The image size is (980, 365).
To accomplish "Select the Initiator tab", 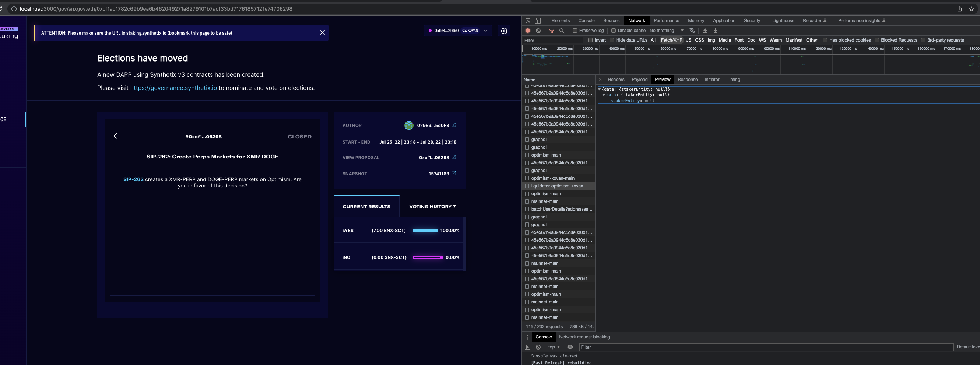I will [x=712, y=80].
